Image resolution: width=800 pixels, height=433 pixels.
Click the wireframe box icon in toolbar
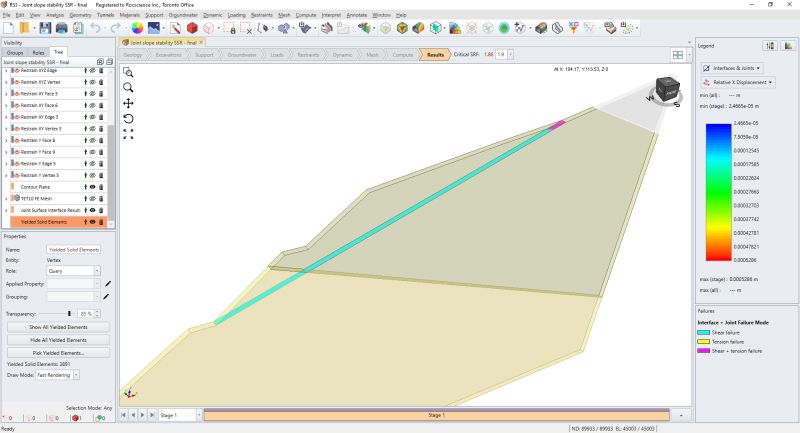(209, 28)
